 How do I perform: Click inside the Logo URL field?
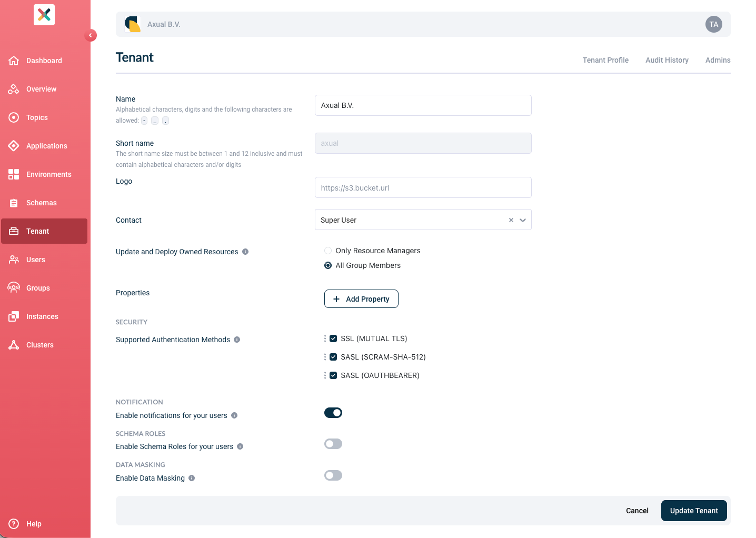coord(423,187)
